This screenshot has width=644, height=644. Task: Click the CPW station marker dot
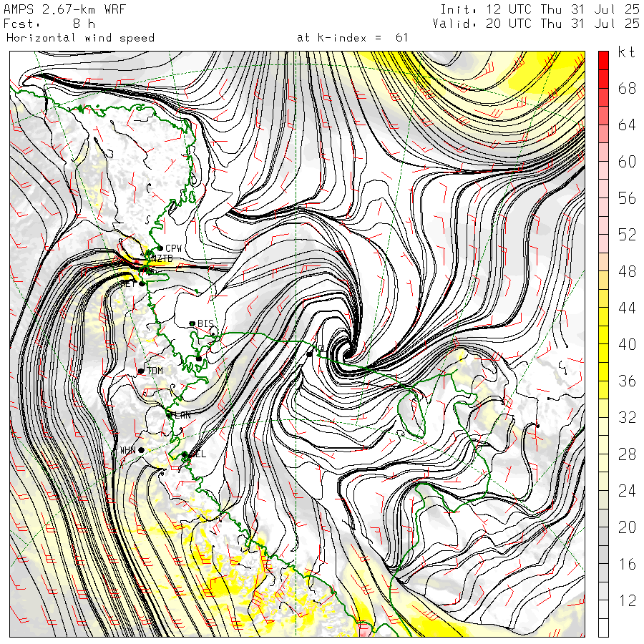click(x=160, y=248)
